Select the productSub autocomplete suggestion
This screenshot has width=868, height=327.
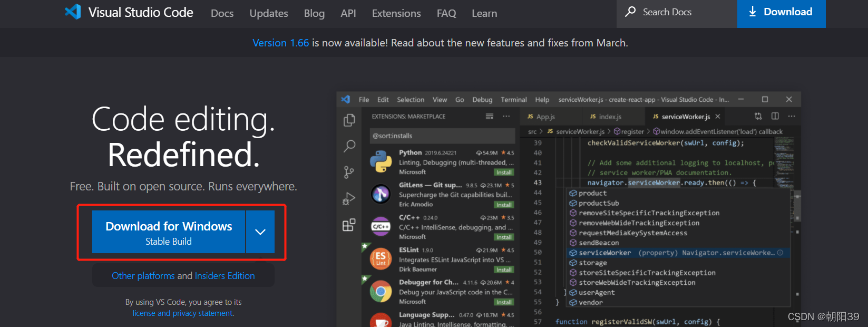[679, 203]
